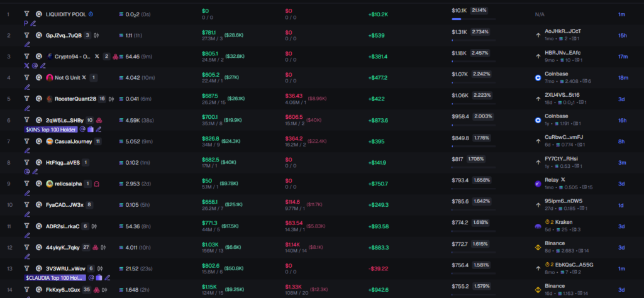Click the $CLAUDIA Top 100 Holder tag

coord(55,278)
